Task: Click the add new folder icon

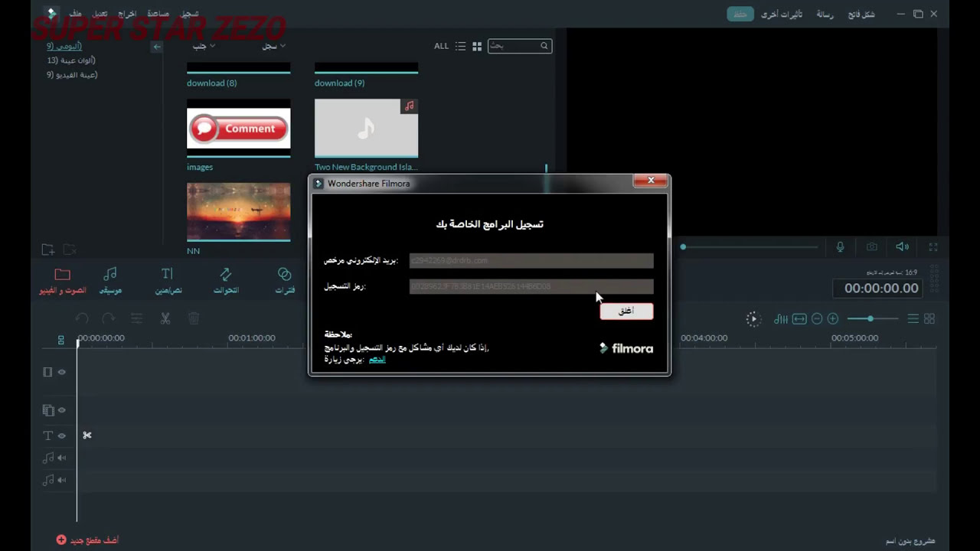Action: pyautogui.click(x=47, y=249)
